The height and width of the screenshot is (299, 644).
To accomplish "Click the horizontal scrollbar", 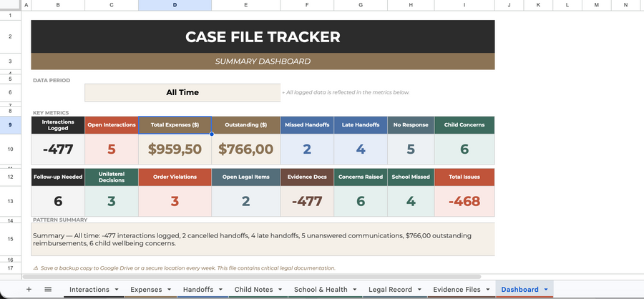I will click(x=251, y=277).
